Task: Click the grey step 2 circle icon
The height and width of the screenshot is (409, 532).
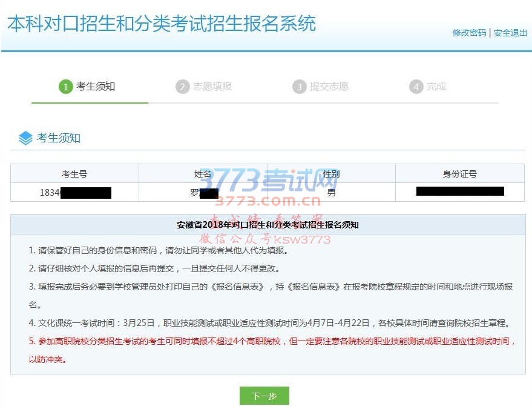Action: [x=183, y=87]
